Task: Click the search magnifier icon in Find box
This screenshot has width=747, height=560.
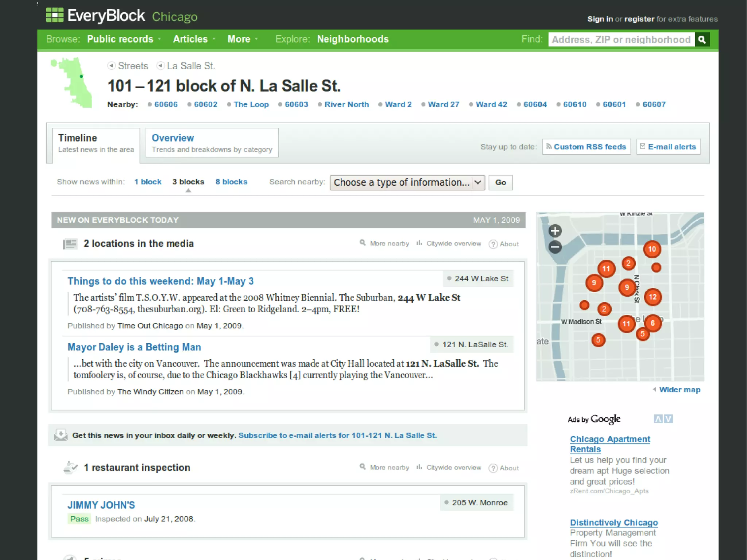Action: point(702,39)
